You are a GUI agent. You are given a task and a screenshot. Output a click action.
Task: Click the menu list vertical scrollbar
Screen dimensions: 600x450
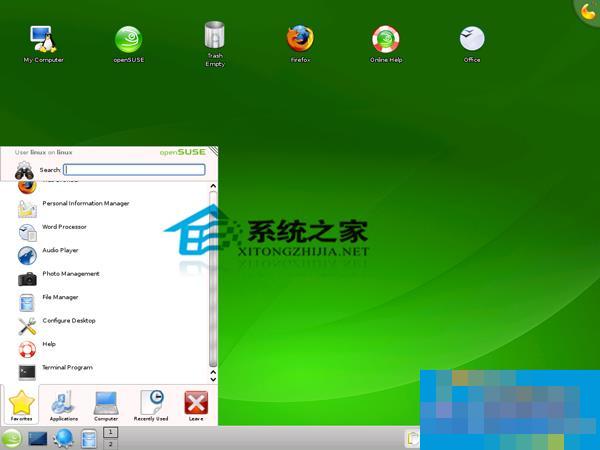point(213,278)
